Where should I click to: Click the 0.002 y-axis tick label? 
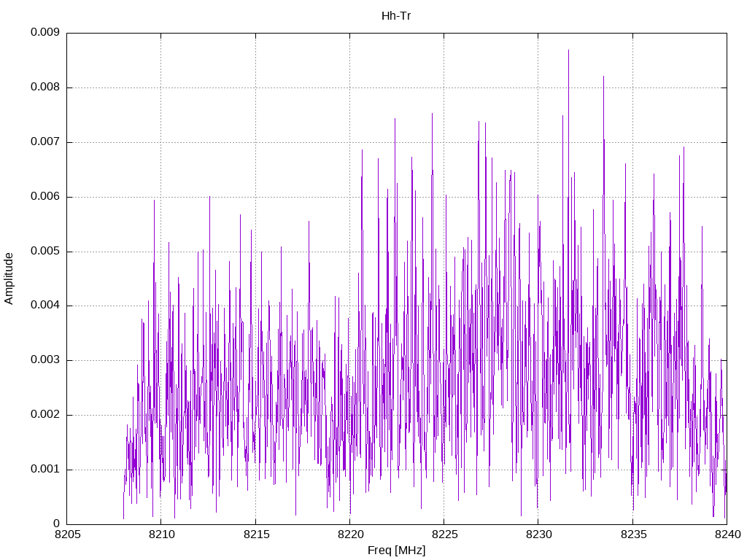pyautogui.click(x=45, y=414)
